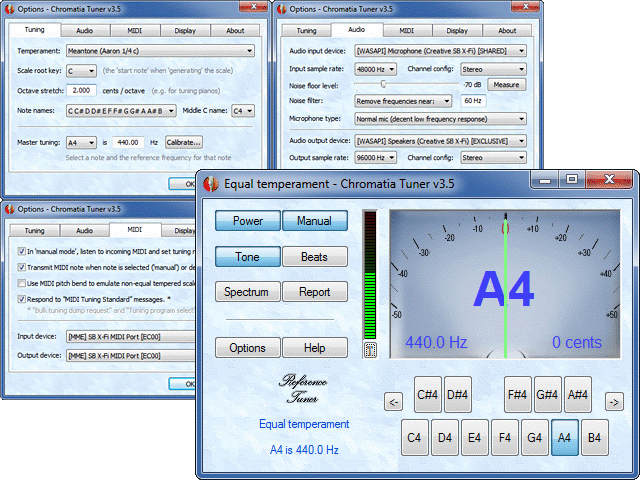The image size is (640, 480).
Task: Switch to About tab in Audio options window
Action: click(x=507, y=31)
